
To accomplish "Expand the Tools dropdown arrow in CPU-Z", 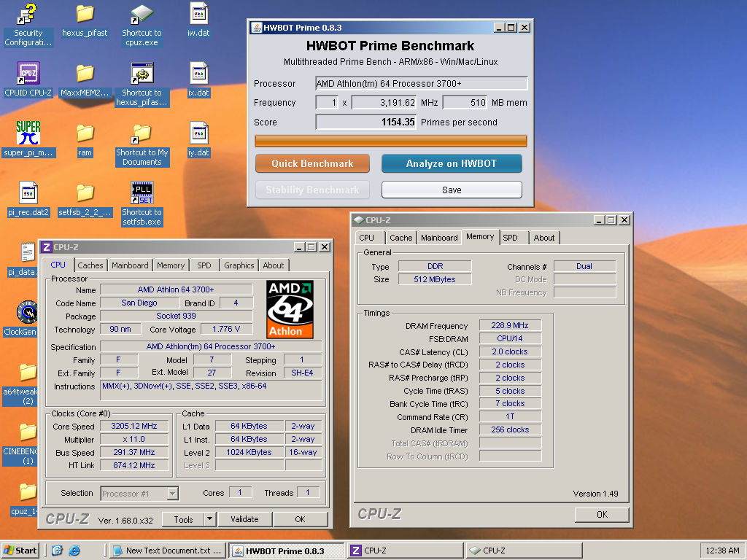I will click(x=209, y=519).
